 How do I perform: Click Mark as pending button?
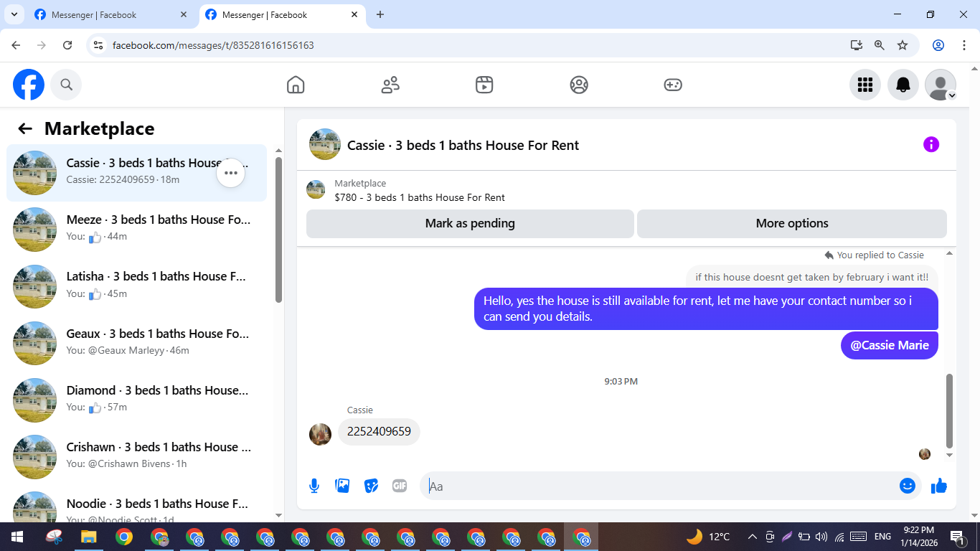coord(470,223)
